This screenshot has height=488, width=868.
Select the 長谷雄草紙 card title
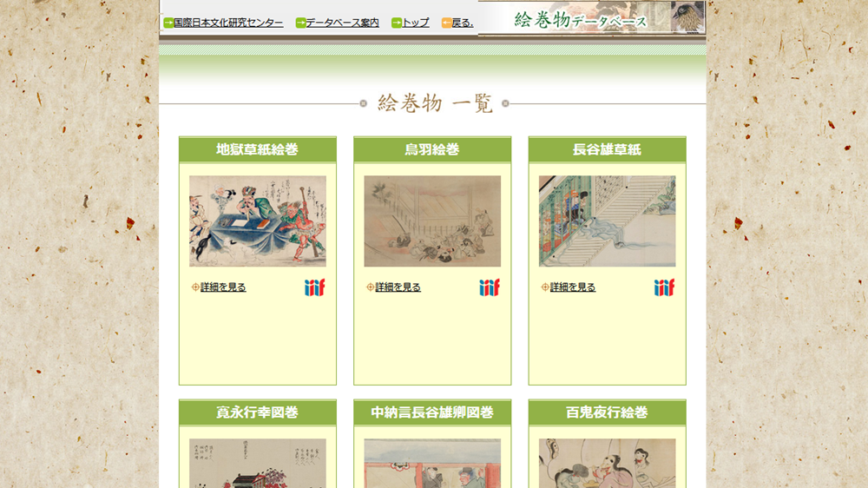point(608,149)
